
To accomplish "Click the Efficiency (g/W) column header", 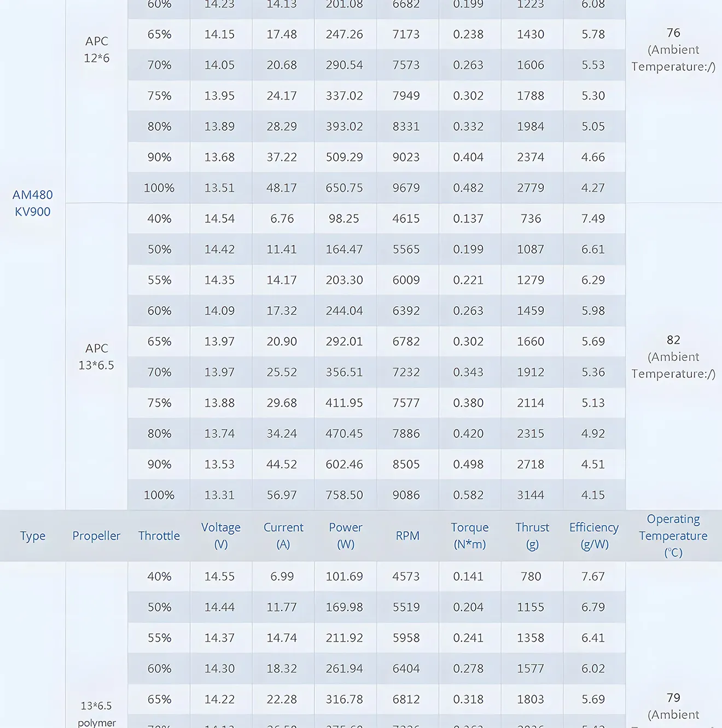I will [594, 536].
